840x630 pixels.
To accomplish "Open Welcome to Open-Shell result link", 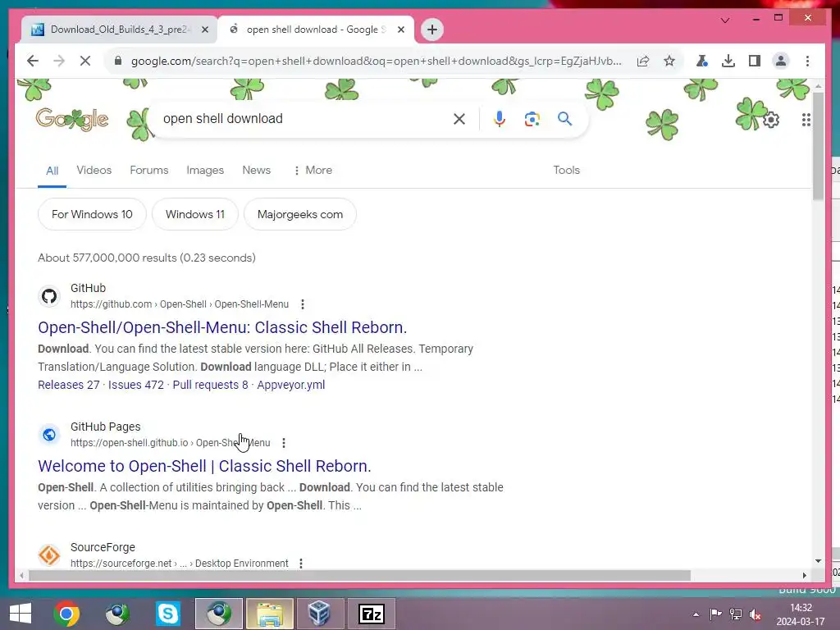I will (204, 466).
